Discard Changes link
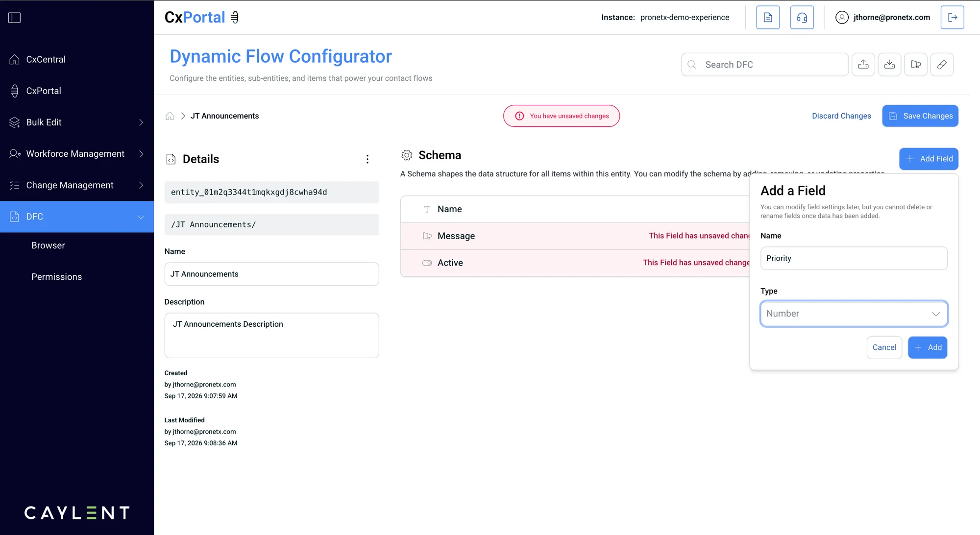The image size is (980, 535). (841, 116)
